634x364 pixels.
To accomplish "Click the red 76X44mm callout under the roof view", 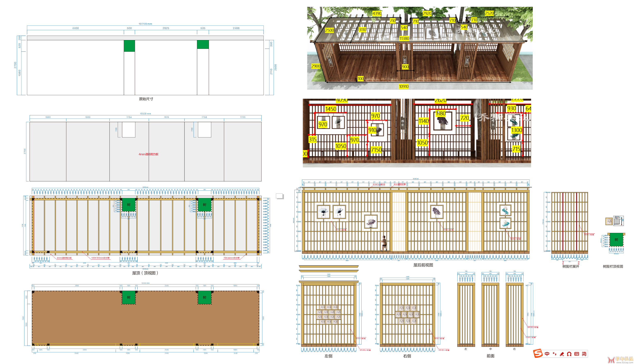I will (232, 258).
